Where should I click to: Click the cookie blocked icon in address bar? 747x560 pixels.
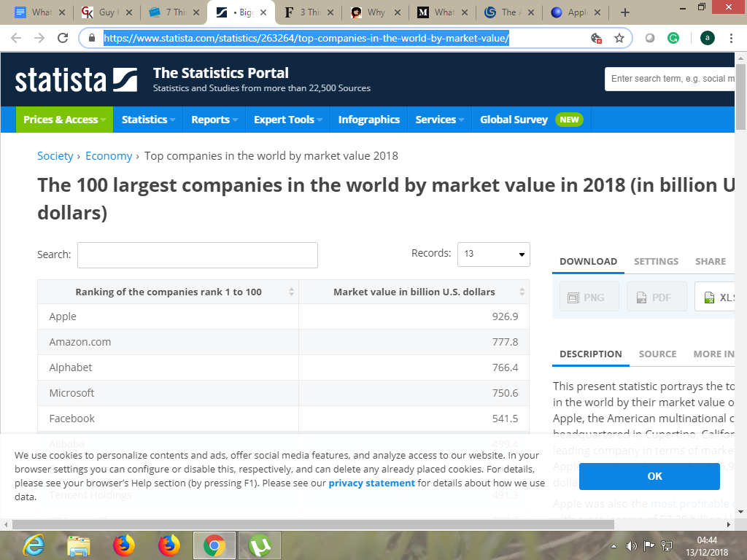596,38
